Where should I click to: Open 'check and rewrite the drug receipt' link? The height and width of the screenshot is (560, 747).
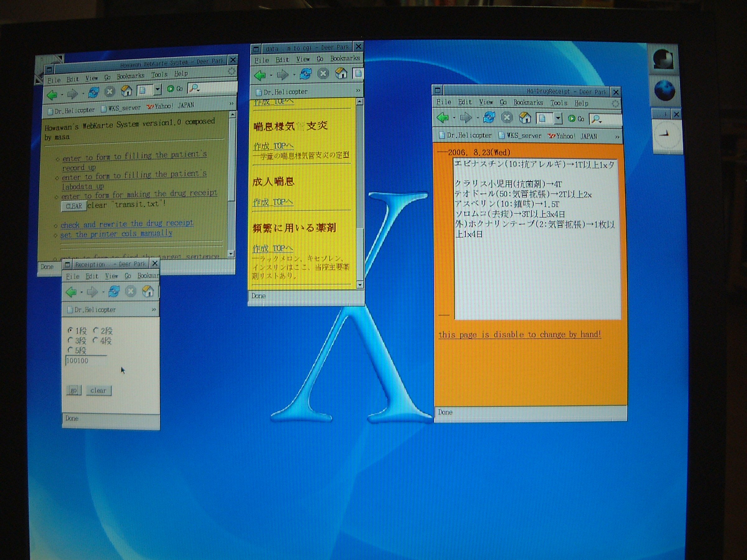click(127, 224)
